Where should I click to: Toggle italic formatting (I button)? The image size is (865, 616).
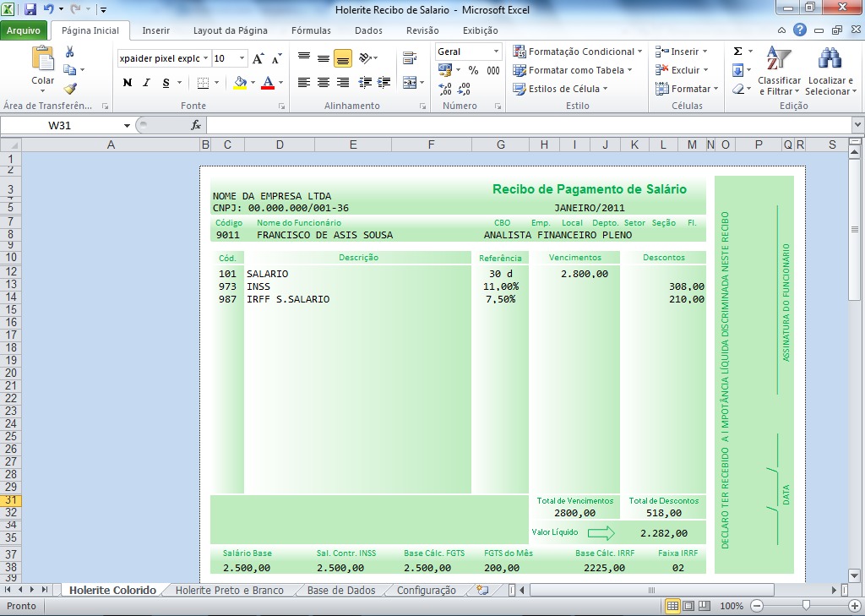(x=146, y=83)
